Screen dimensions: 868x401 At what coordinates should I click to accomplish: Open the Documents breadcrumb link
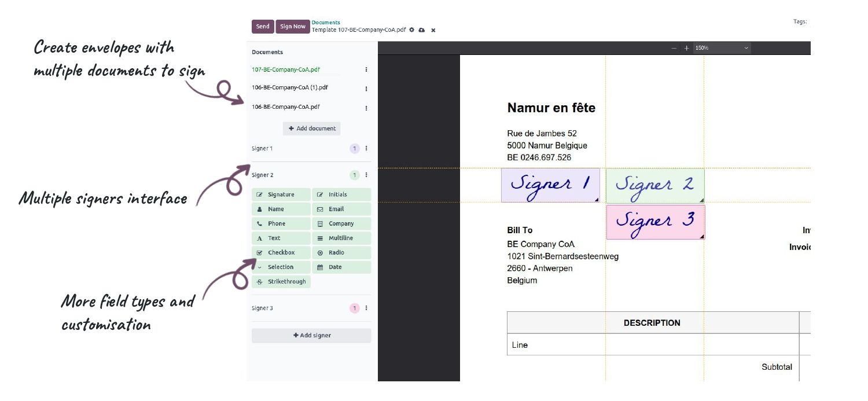coord(326,22)
